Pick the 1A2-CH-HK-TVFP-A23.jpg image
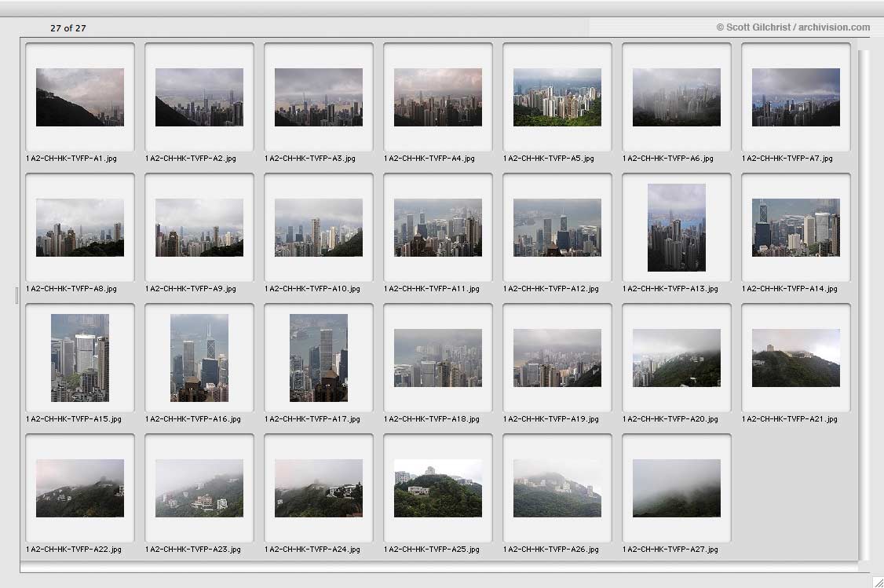884x588 pixels. coord(199,488)
